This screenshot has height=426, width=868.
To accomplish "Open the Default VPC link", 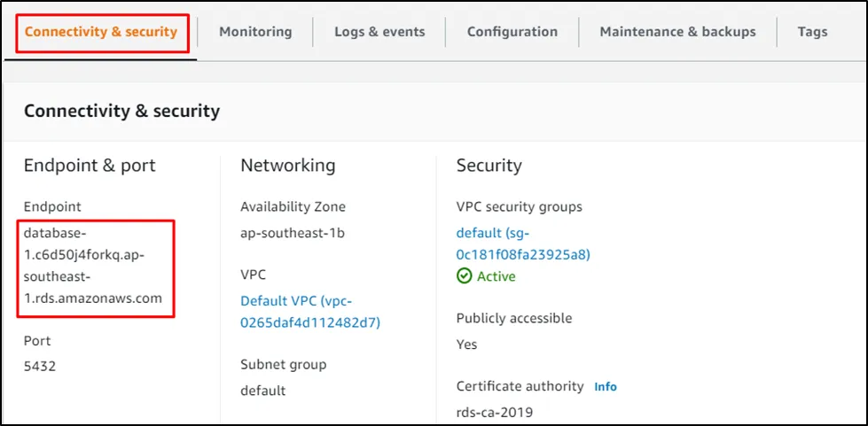I will (309, 311).
